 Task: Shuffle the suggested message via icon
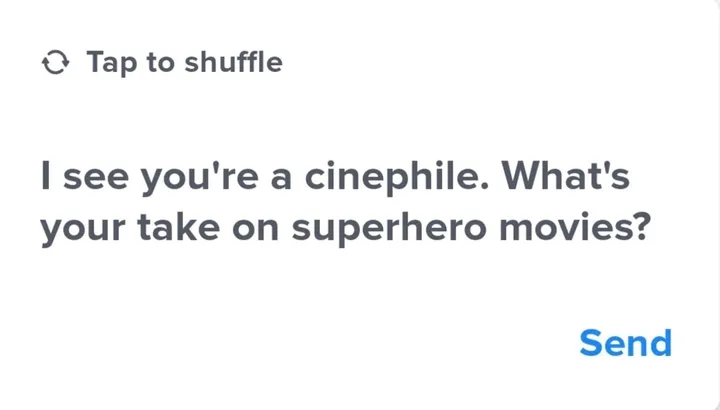(x=55, y=63)
